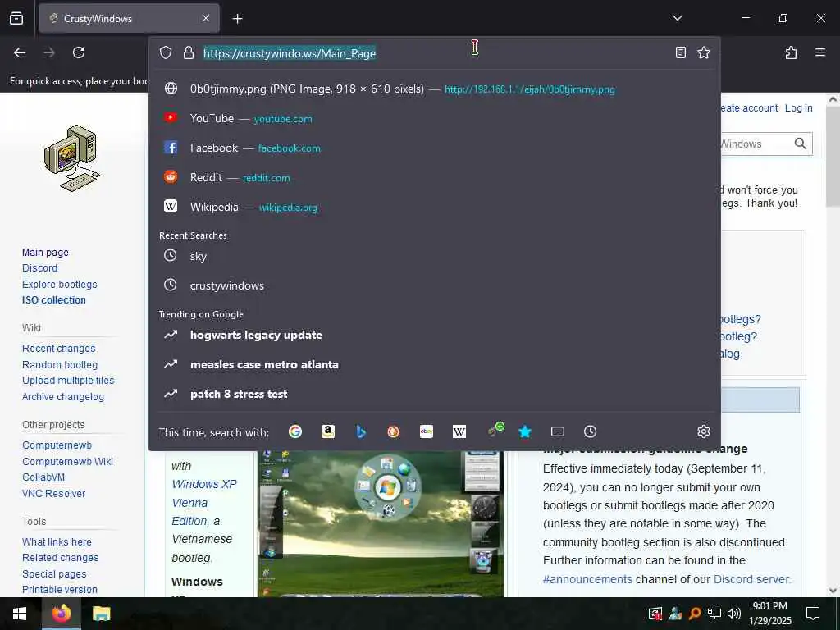Image resolution: width=840 pixels, height=630 pixels.
Task: Open the CollabVM link
Action: [x=43, y=477]
